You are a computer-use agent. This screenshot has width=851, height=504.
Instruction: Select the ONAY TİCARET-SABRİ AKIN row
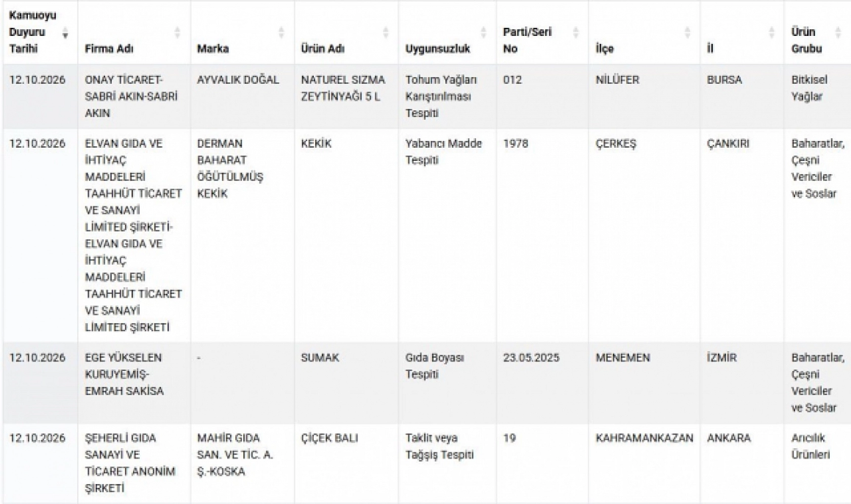425,96
